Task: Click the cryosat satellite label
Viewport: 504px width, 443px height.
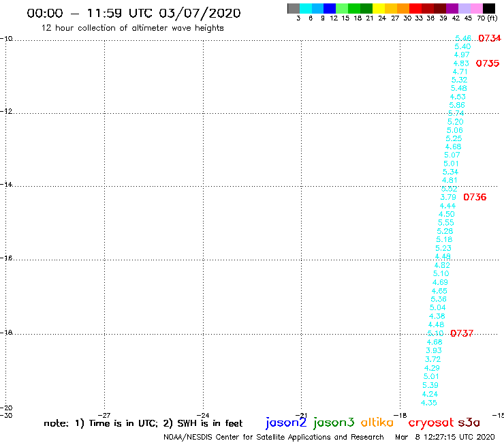Action: (x=431, y=423)
